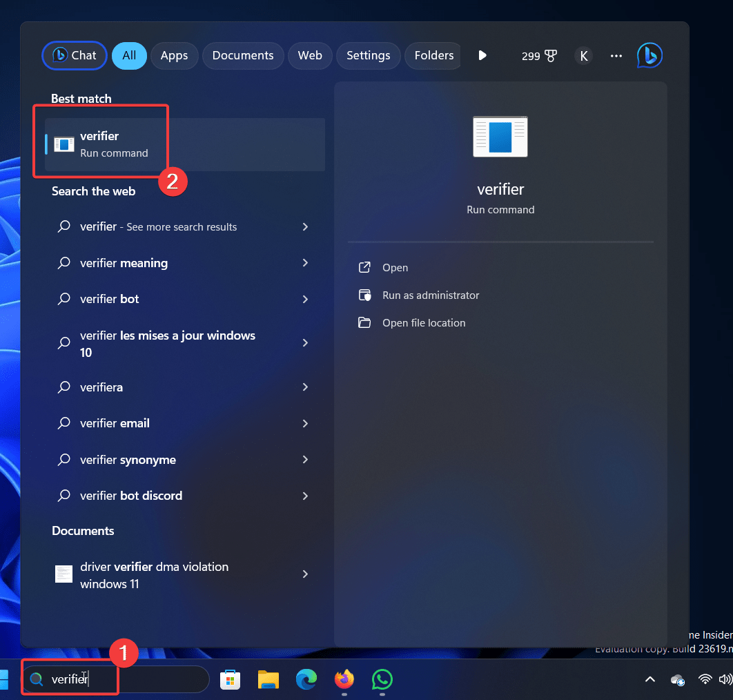Select the 'verifier meaning' web suggestion
The image size is (733, 700).
(185, 263)
